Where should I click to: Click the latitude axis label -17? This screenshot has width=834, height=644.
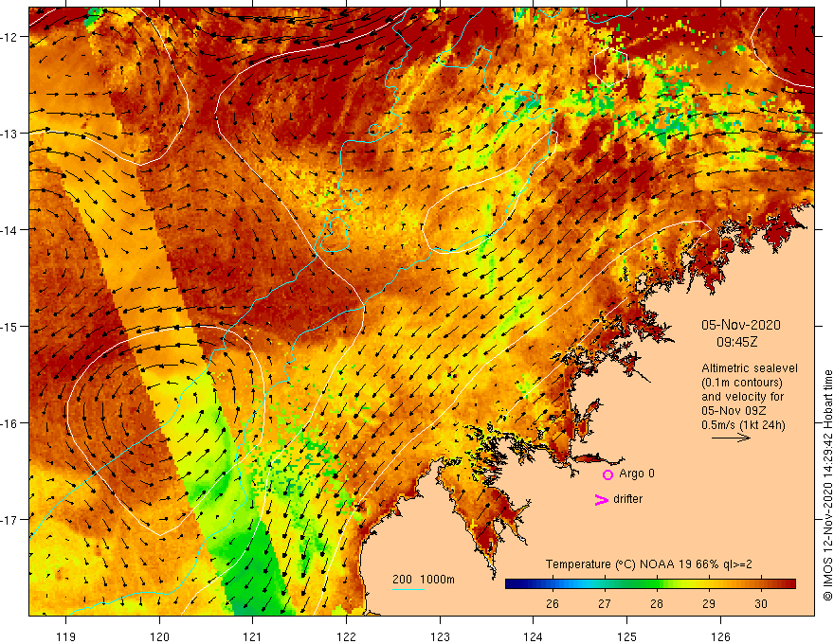[10, 520]
